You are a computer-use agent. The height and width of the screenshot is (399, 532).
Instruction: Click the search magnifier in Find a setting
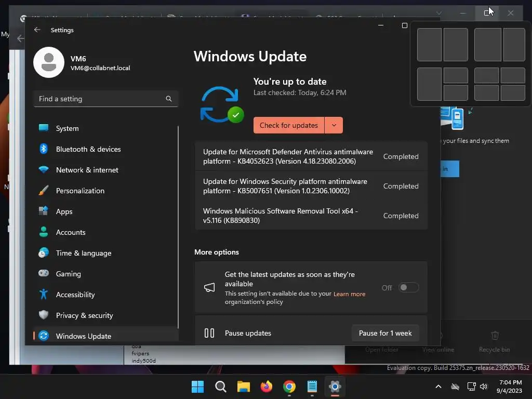coord(169,99)
